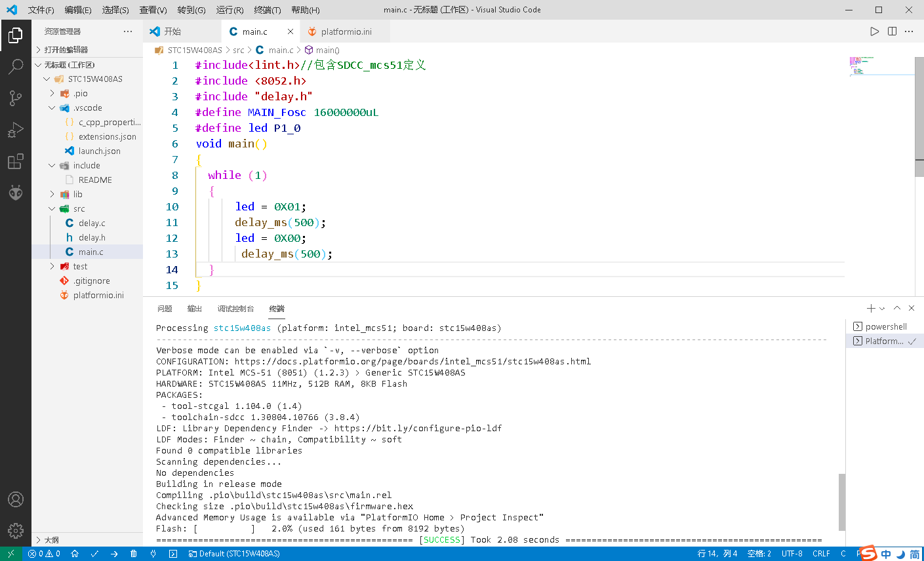Switch to the platformio.ini editor tab
The height and width of the screenshot is (561, 924).
(345, 31)
